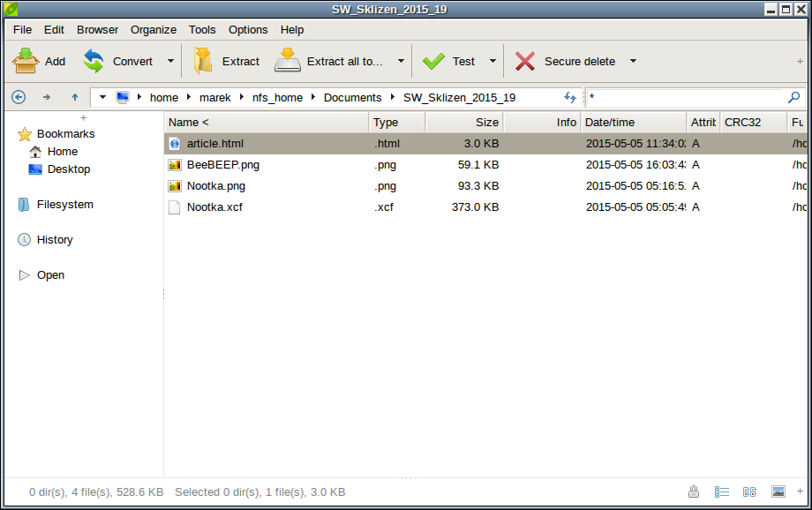Open the Edit menu
Viewport: 812px width, 510px height.
[54, 29]
